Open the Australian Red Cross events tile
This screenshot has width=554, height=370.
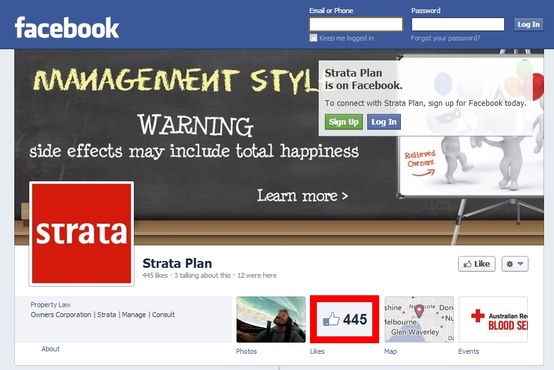click(493, 319)
